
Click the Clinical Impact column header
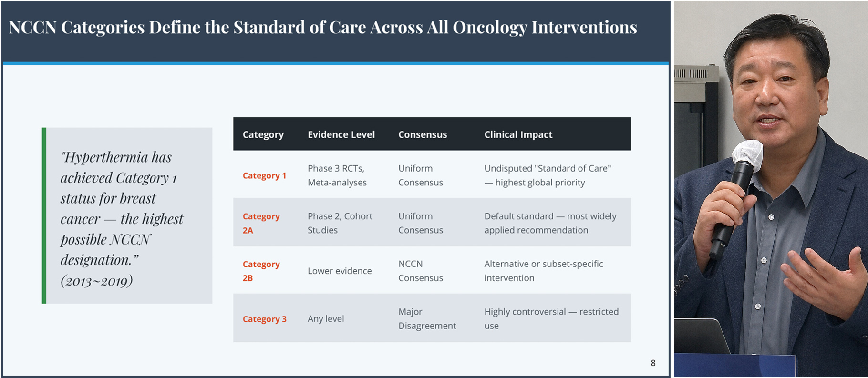[x=518, y=134]
